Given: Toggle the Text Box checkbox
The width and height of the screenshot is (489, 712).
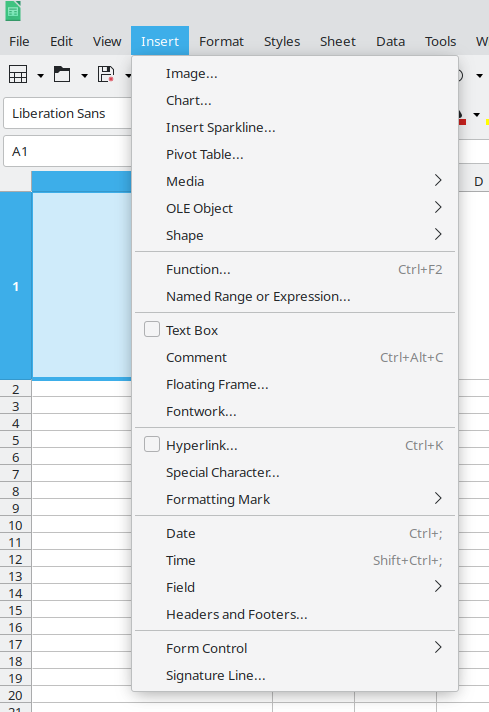Looking at the screenshot, I should pos(152,330).
